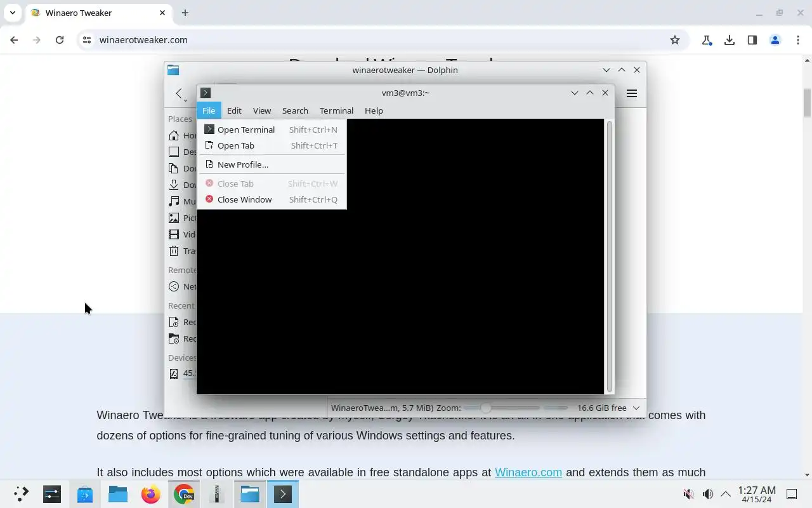
Task: Open Pictures place icon in Dolphin
Action: click(174, 218)
